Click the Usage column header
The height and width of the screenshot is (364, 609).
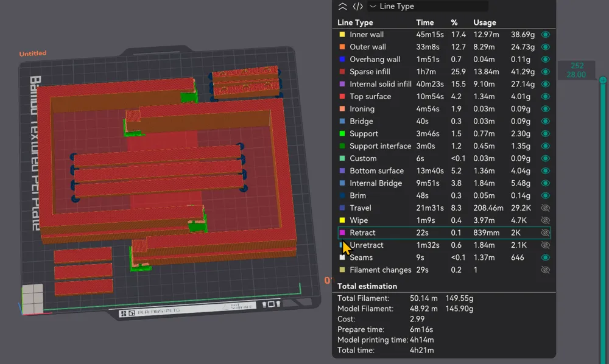pos(484,23)
